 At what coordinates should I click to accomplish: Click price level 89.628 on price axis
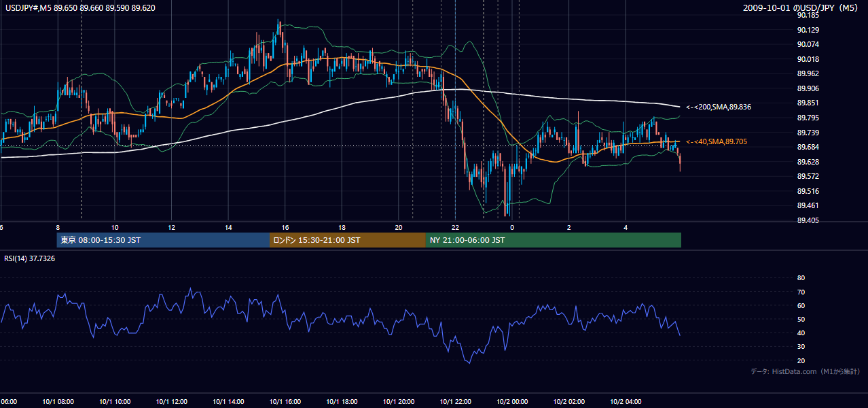[808, 162]
